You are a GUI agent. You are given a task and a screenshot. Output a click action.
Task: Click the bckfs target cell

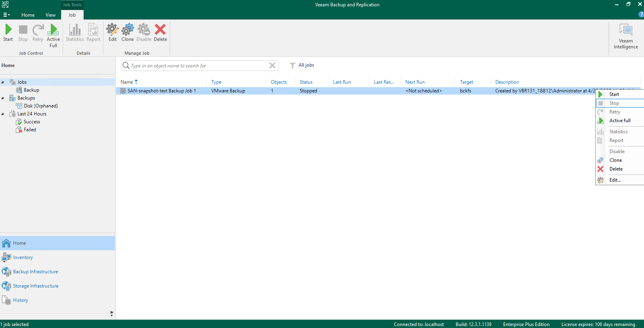[466, 91]
